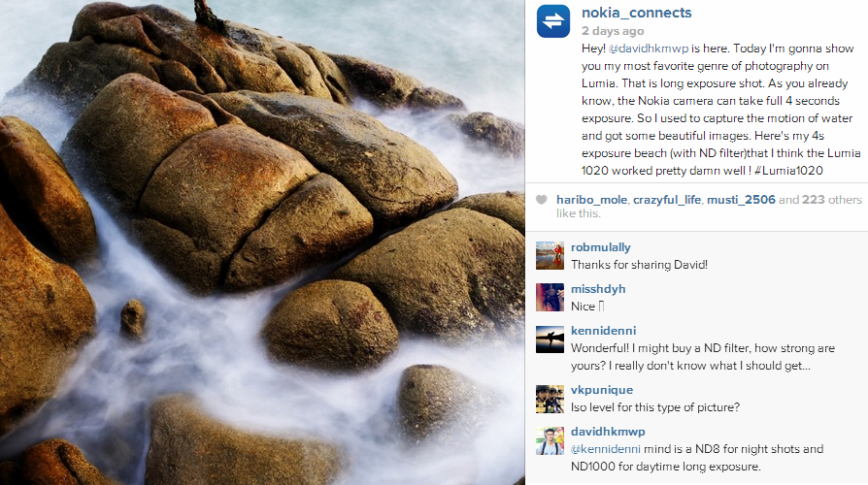This screenshot has width=868, height=485.
Task: Open davidhkmwp's avatar next to comment
Action: click(550, 440)
